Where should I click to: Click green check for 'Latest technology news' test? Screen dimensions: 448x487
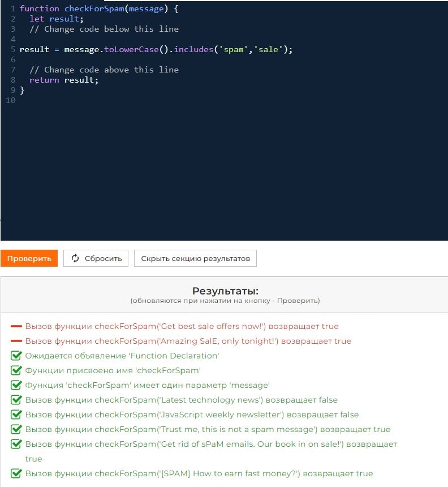click(x=16, y=399)
